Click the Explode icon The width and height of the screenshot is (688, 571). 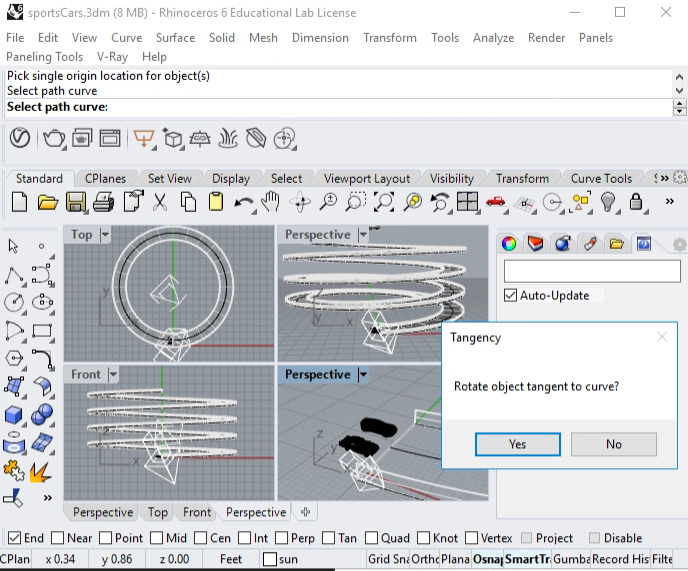40,472
